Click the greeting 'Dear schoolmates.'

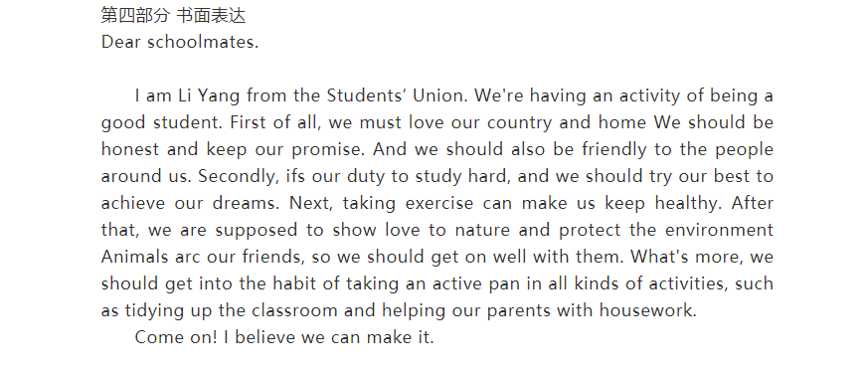[180, 42]
